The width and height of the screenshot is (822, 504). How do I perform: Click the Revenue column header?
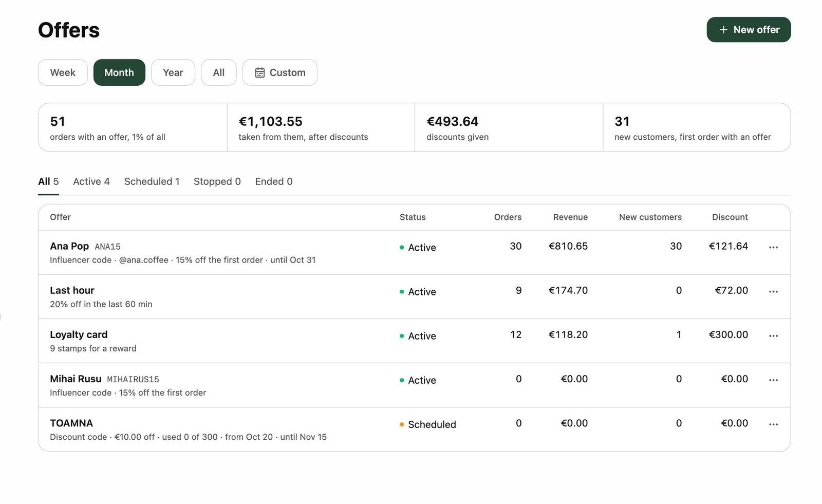coord(570,217)
